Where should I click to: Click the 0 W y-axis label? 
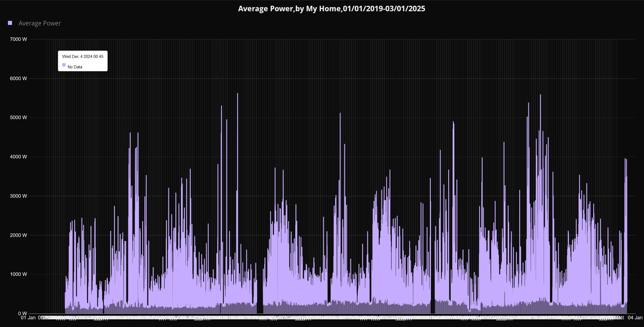click(22, 313)
